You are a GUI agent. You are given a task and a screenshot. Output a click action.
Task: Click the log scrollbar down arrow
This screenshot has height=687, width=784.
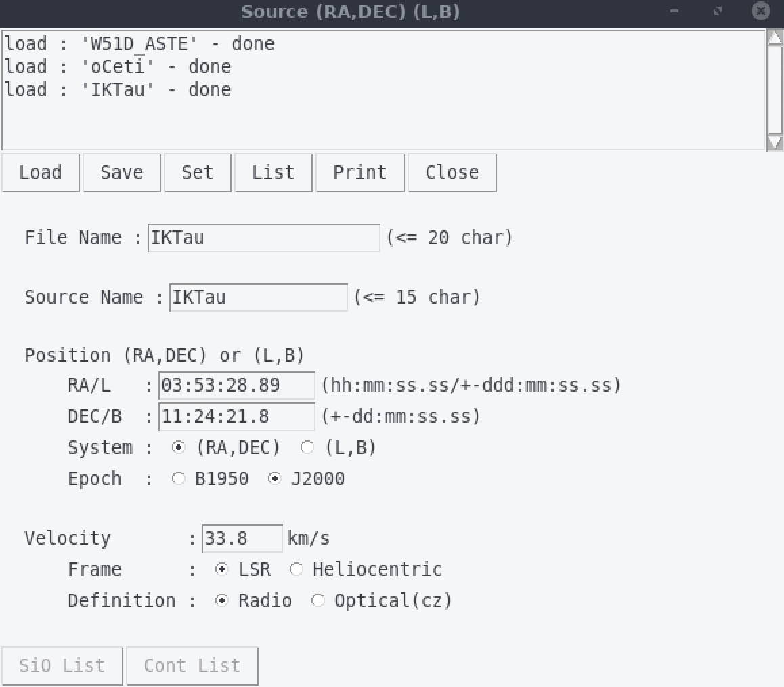(x=775, y=142)
